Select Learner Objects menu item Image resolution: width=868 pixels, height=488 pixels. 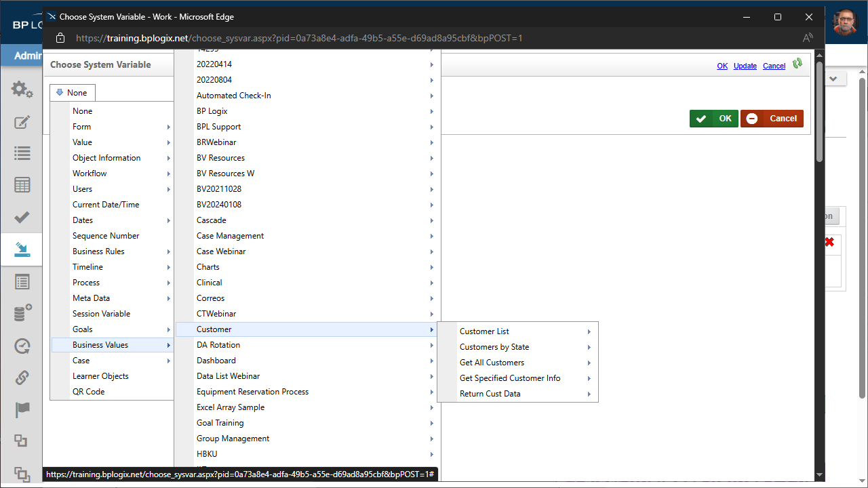(113, 376)
